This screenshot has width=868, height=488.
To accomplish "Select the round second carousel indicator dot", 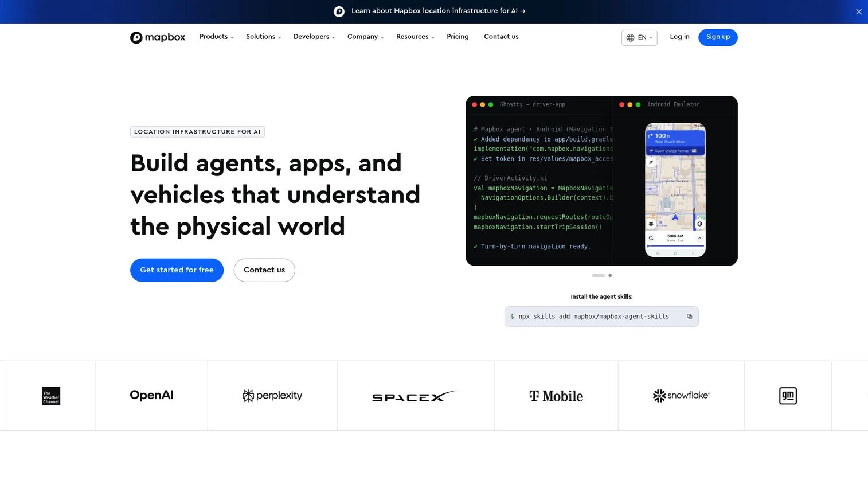I will pos(610,275).
